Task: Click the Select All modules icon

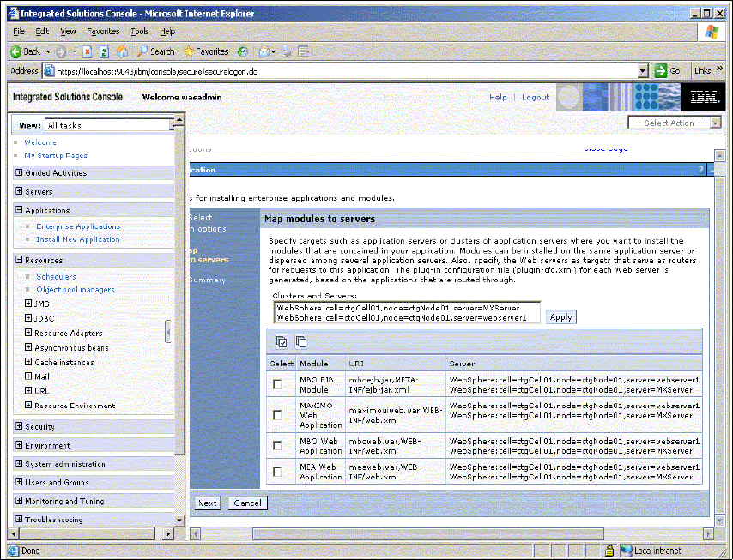Action: pos(282,341)
